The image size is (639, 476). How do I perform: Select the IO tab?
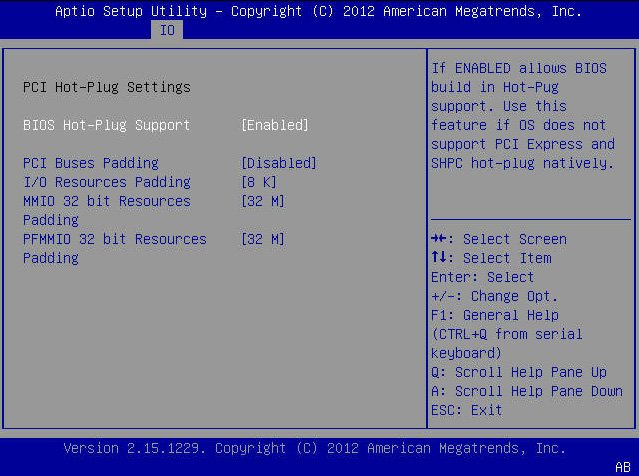(x=167, y=30)
